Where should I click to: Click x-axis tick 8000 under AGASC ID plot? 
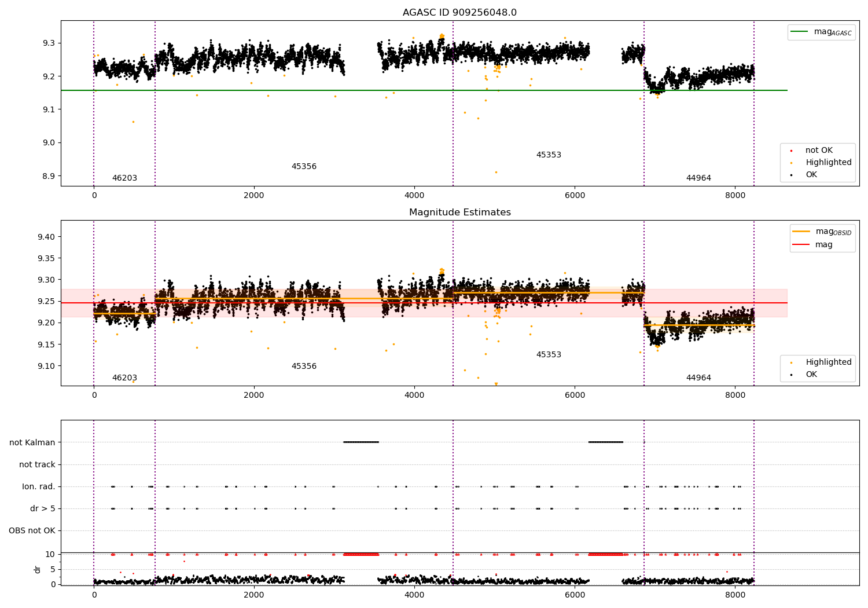coord(735,196)
